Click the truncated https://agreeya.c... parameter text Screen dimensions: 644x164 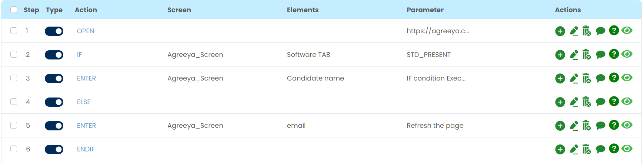pyautogui.click(x=438, y=31)
